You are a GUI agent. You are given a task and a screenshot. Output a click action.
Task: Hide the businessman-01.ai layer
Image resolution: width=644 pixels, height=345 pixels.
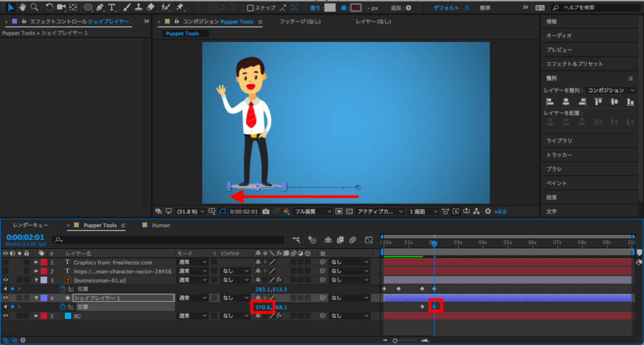pos(6,280)
